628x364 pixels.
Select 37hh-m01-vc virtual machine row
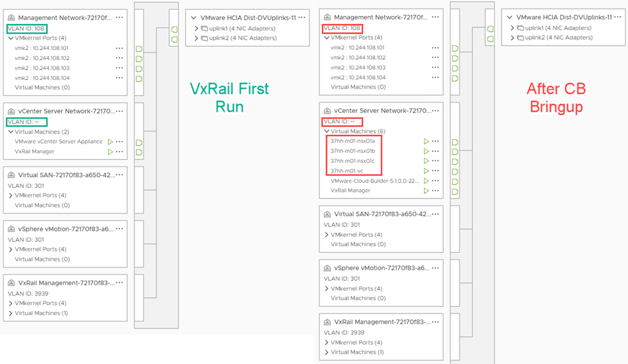(x=347, y=171)
